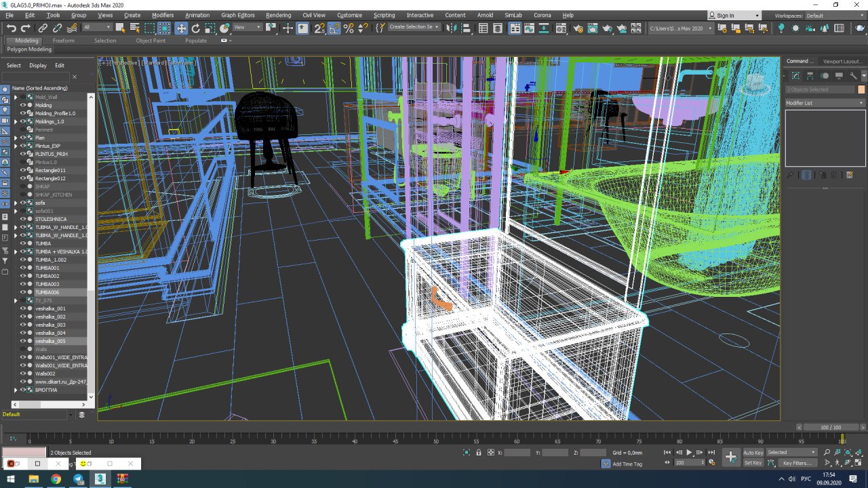Click the Undo arrow in main toolbar

click(x=11, y=28)
